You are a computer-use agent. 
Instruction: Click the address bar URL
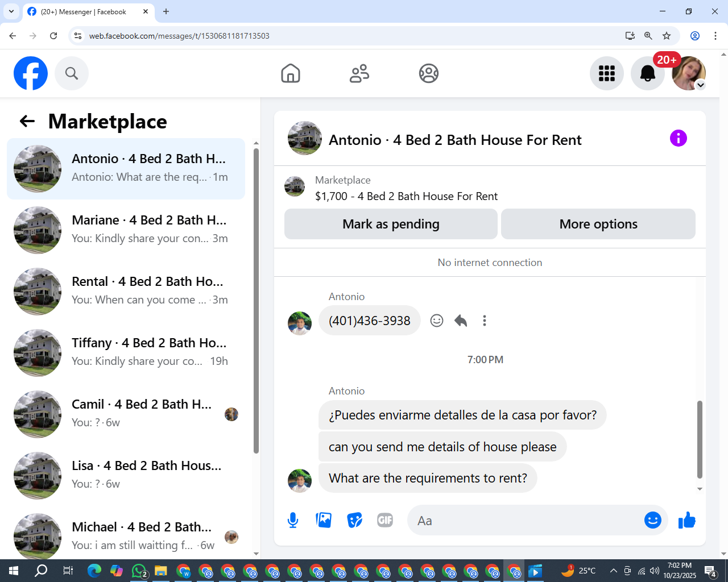click(179, 36)
